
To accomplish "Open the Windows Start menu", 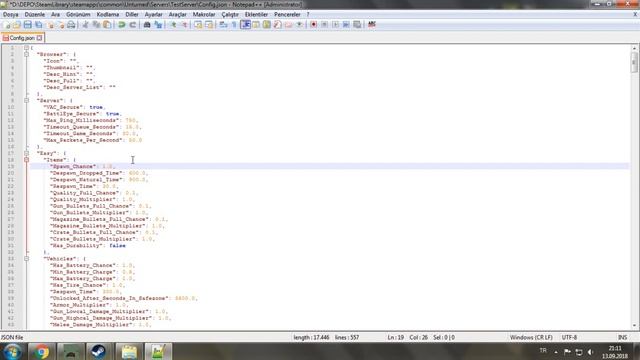I will (13, 351).
